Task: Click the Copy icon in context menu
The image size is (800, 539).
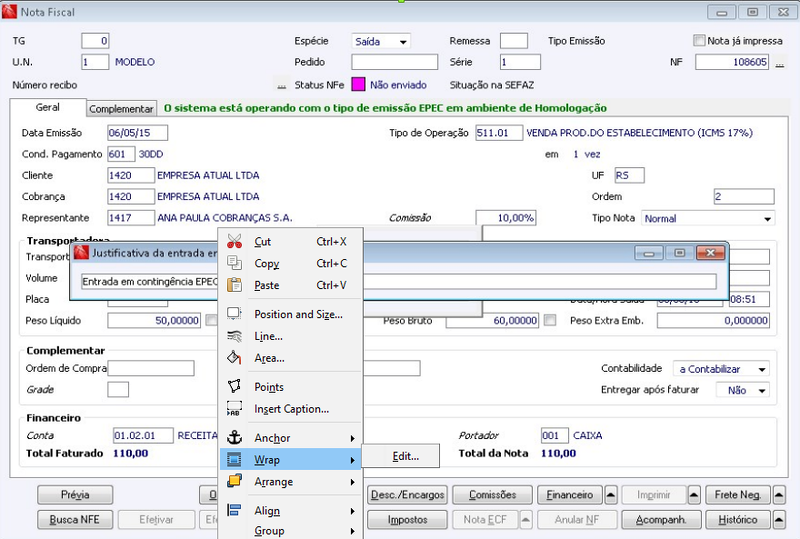Action: pos(234,263)
